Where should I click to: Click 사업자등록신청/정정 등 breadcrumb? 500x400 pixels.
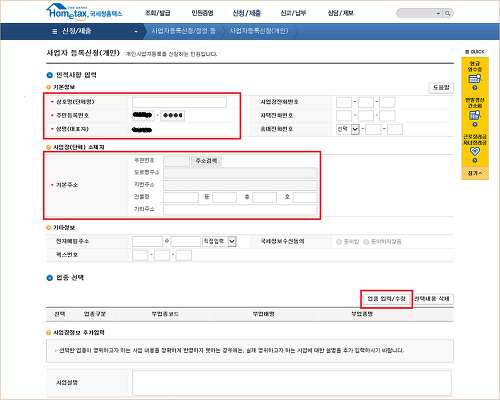pos(184,31)
